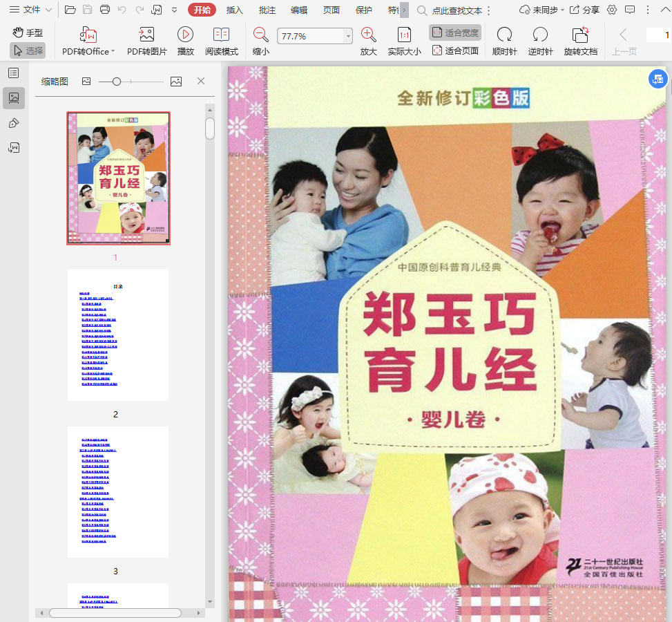Rotate page with 逆时针 icon
The height and width of the screenshot is (622, 672).
[x=540, y=35]
